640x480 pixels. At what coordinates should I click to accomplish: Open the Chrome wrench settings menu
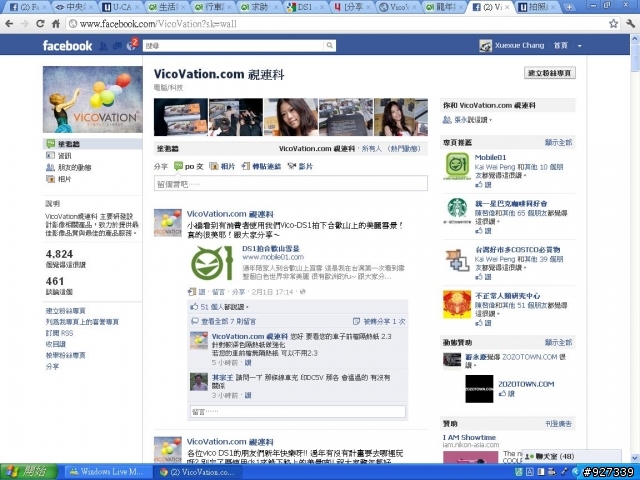(630, 24)
